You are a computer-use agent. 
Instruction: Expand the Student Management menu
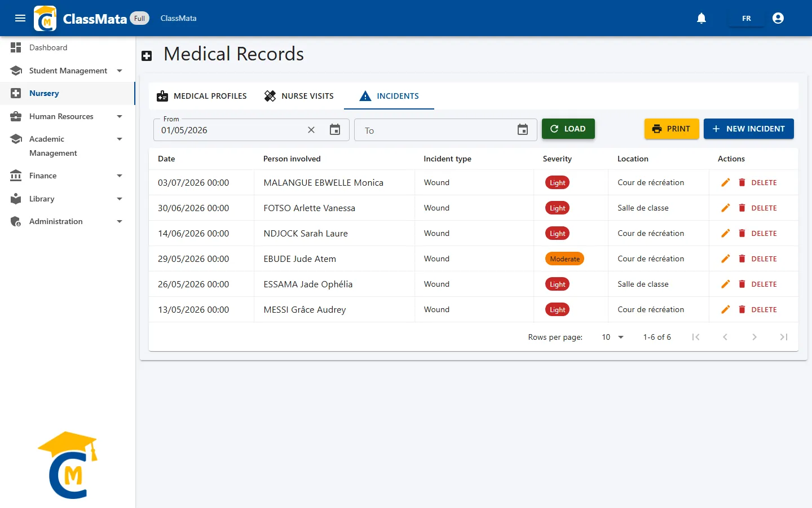point(68,71)
